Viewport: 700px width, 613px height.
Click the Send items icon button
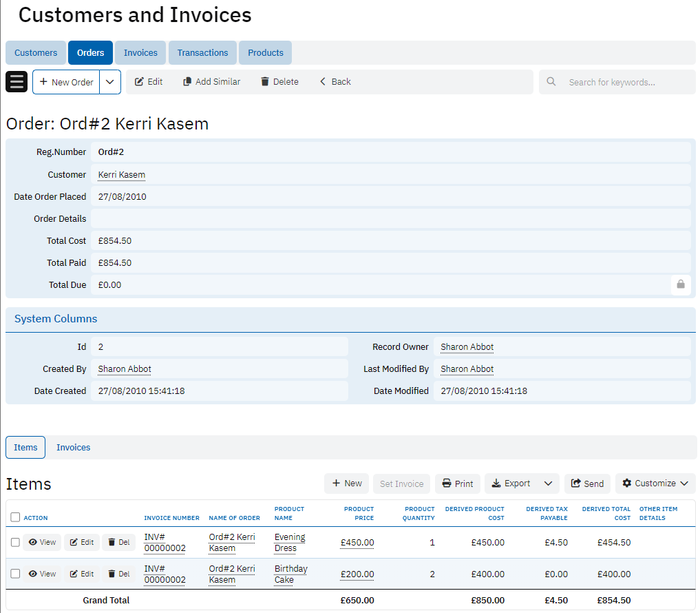tap(576, 484)
